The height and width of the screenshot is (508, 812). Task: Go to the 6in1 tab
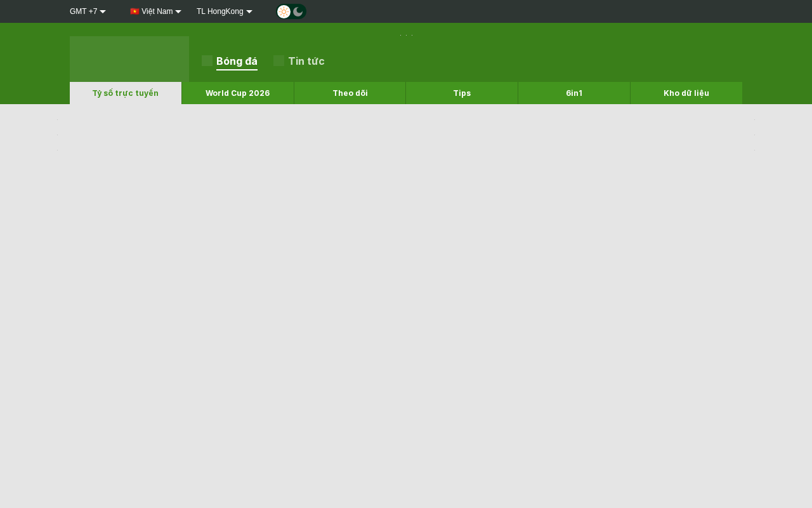(574, 93)
